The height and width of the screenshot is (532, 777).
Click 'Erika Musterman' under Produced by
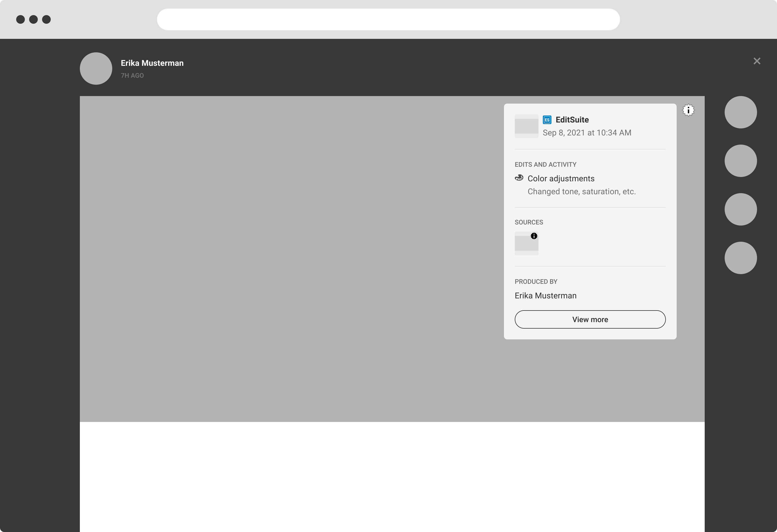(x=545, y=296)
